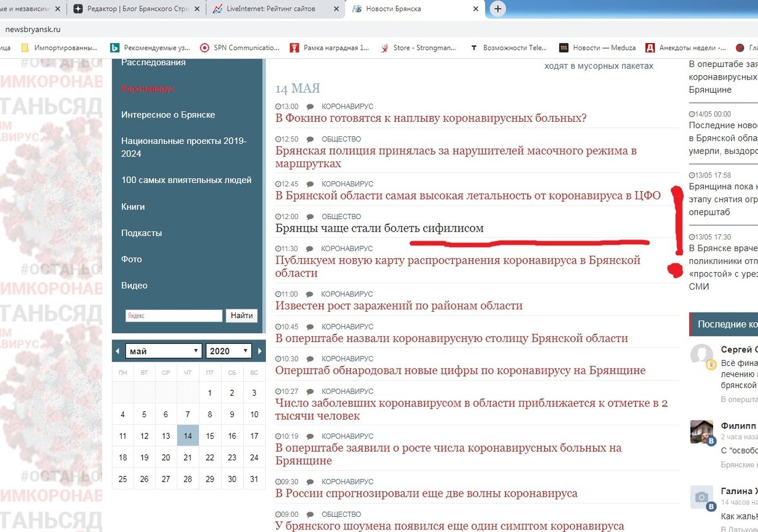Open Видео sidebar section
The width and height of the screenshot is (758, 532).
point(133,286)
